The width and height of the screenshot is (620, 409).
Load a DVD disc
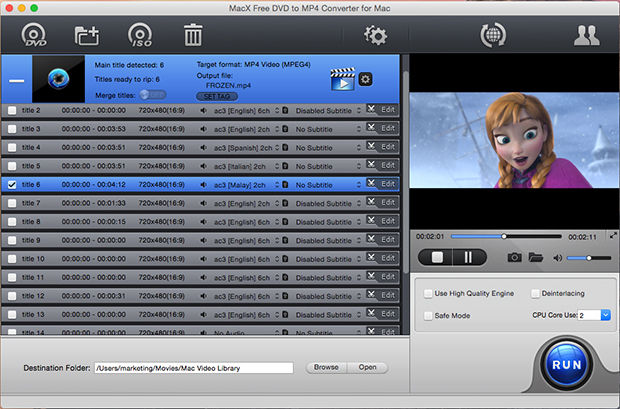[34, 35]
